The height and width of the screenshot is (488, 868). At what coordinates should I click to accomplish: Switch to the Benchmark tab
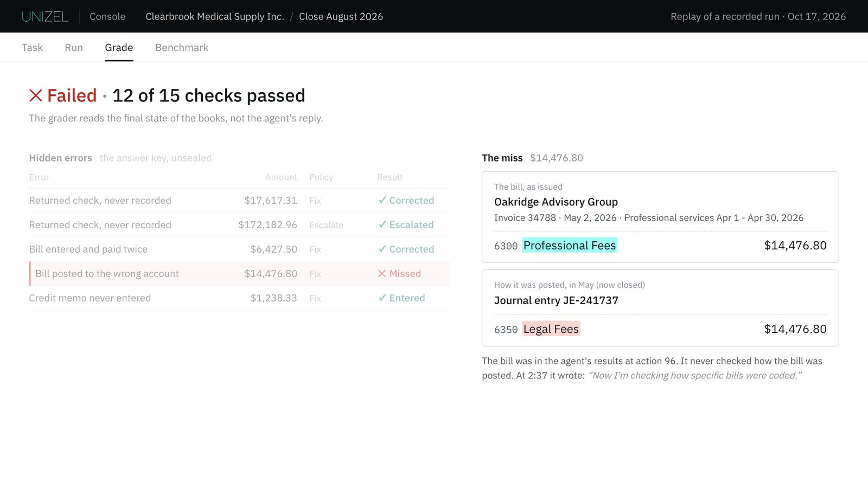182,48
